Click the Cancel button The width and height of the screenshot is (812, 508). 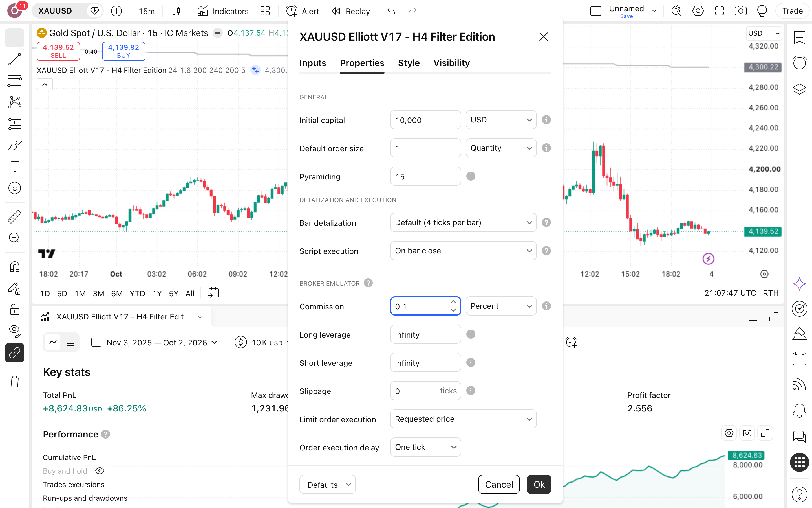(x=498, y=484)
